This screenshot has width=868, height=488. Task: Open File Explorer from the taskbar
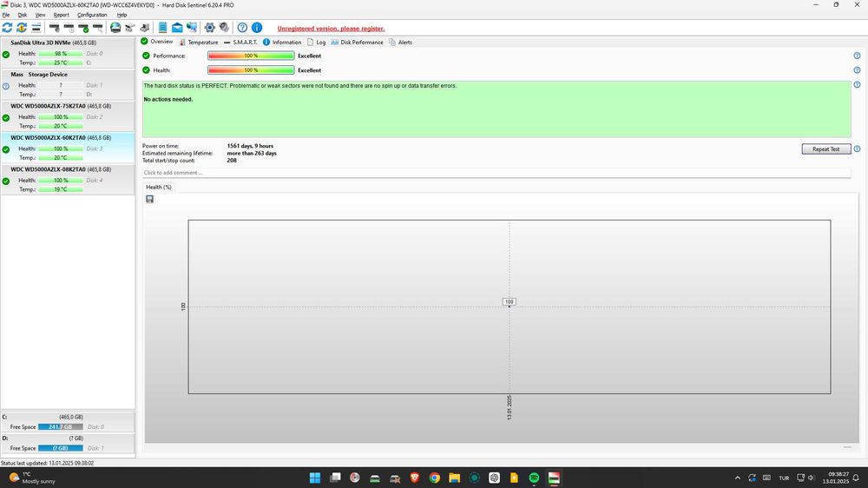[455, 478]
